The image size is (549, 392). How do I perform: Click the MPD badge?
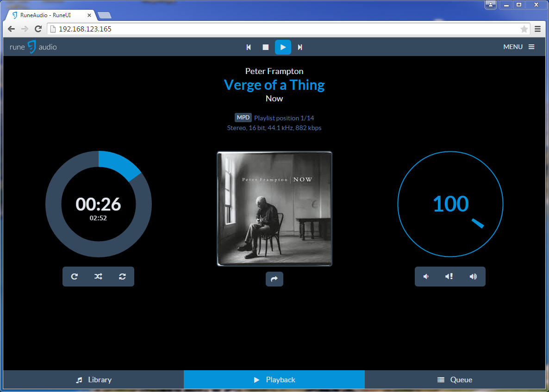click(243, 118)
